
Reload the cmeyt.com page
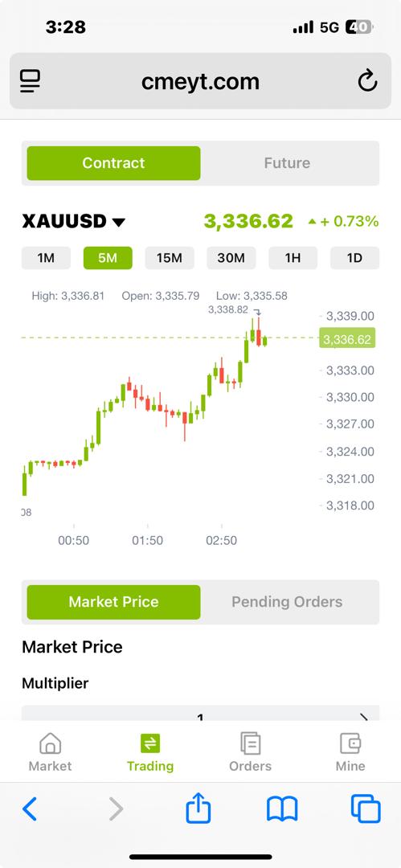pos(367,81)
